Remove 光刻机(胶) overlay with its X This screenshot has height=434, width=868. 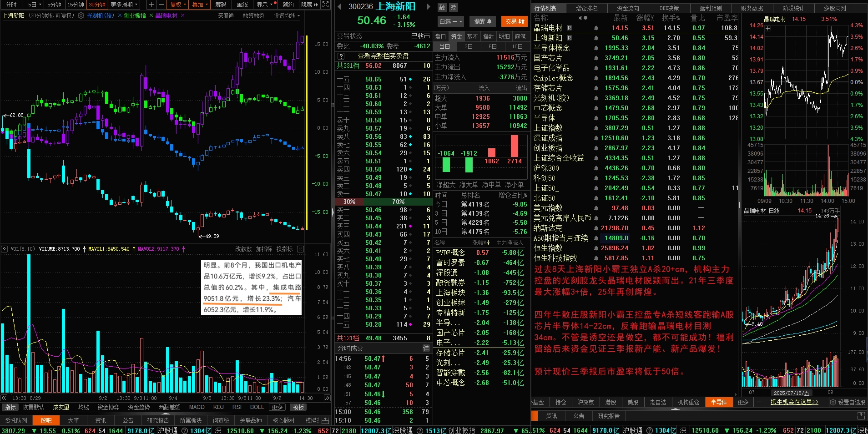tap(120, 15)
